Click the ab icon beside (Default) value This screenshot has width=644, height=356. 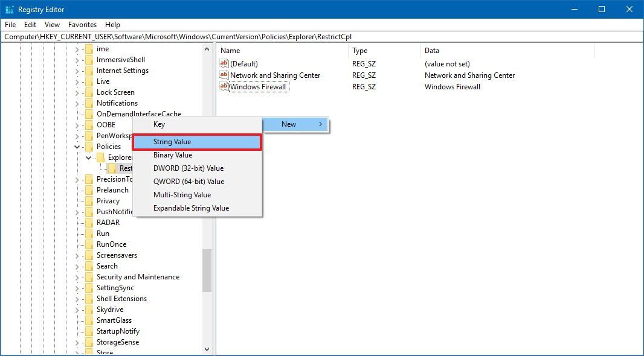tap(223, 63)
